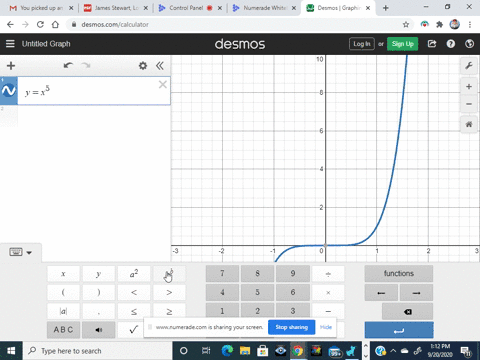Share the graph
Image resolution: width=480 pixels, height=360 pixels.
pos(432,44)
